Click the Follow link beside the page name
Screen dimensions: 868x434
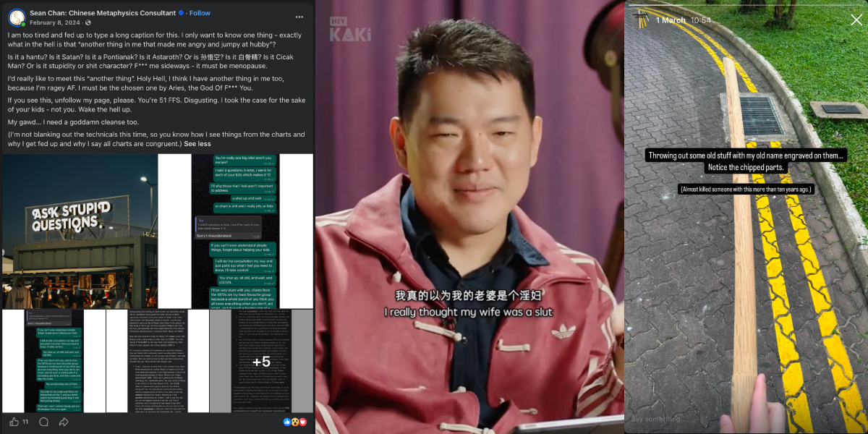click(200, 13)
